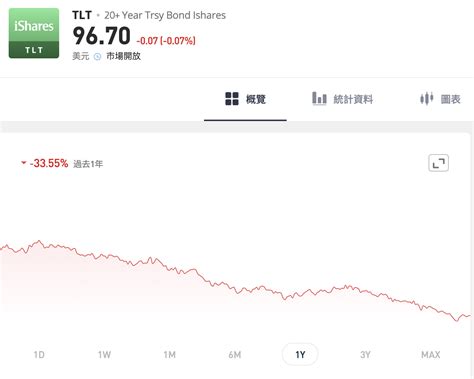The width and height of the screenshot is (474, 379).
Task: Click the iShares TLT logo thumbnail
Action: tap(34, 33)
